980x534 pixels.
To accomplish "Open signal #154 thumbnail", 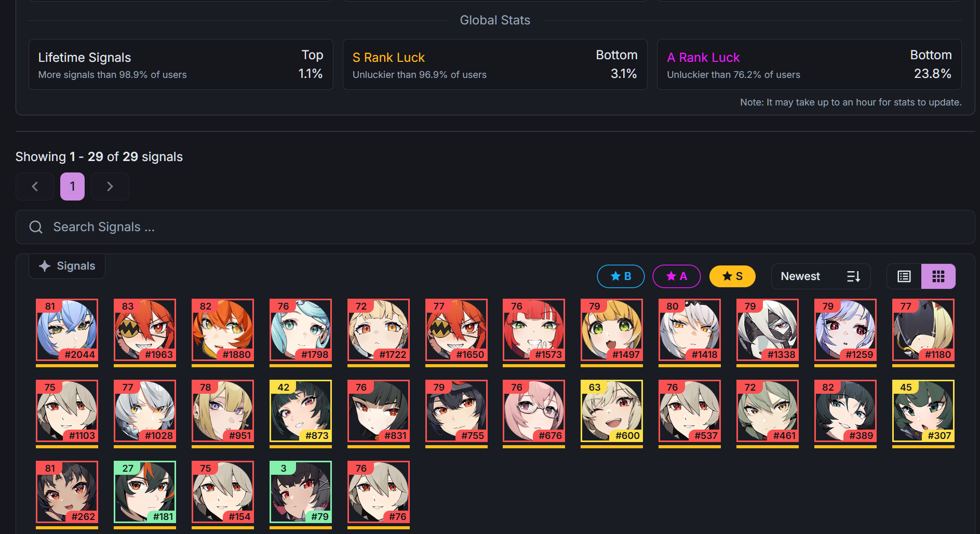I will click(223, 492).
